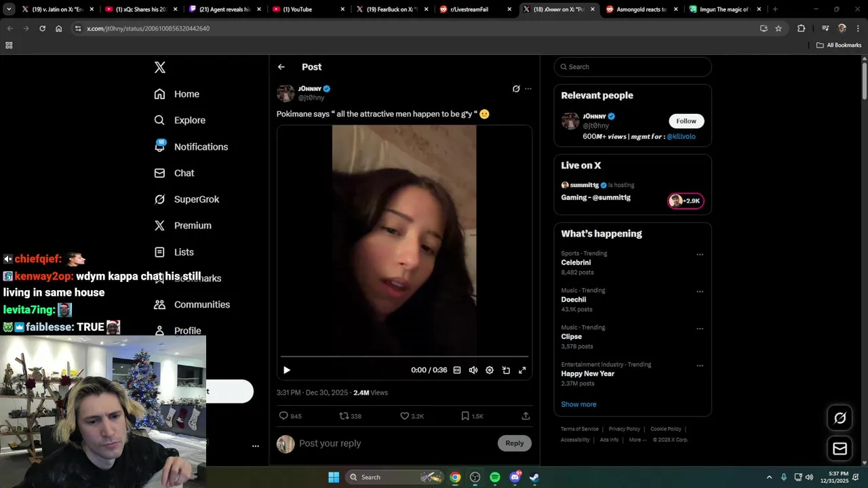868x488 pixels.
Task: Bookmark the post with 1.5K bookmarks
Action: (x=472, y=416)
